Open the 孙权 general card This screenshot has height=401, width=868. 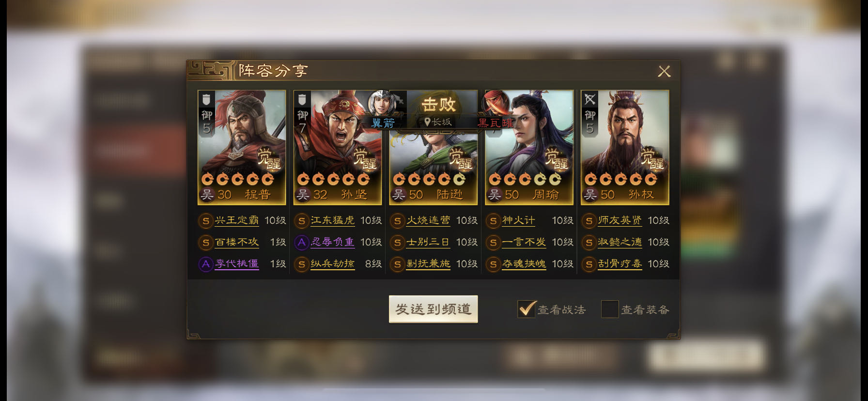coord(625,147)
